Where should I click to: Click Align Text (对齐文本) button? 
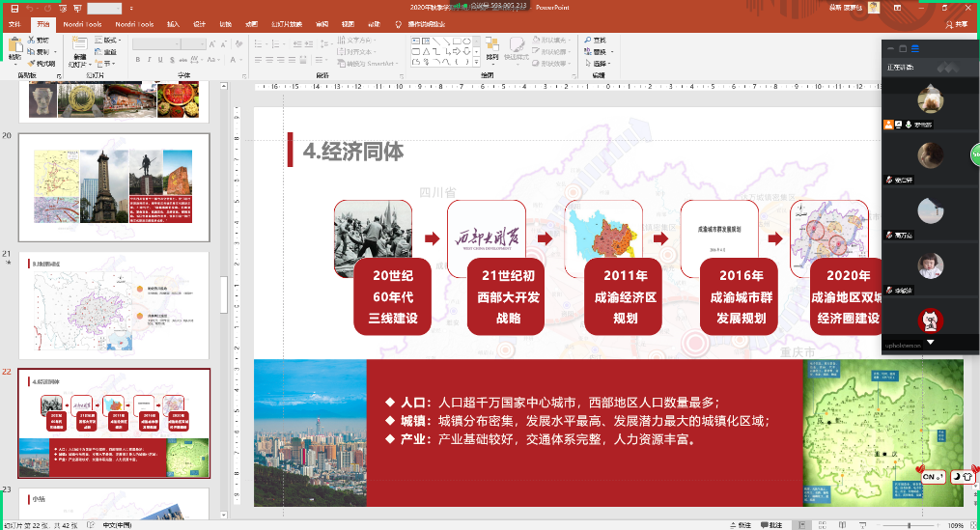tap(357, 52)
